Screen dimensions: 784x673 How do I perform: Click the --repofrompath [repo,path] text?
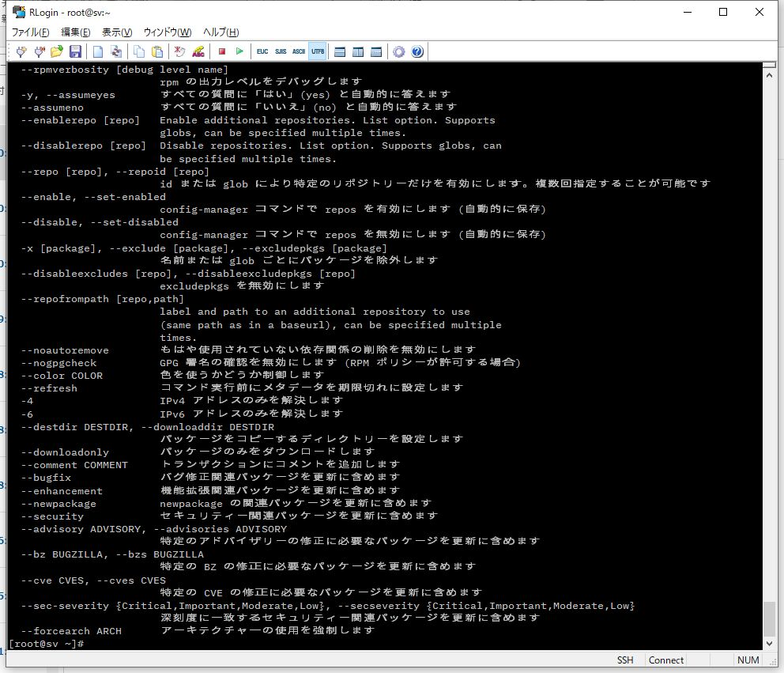pos(102,299)
